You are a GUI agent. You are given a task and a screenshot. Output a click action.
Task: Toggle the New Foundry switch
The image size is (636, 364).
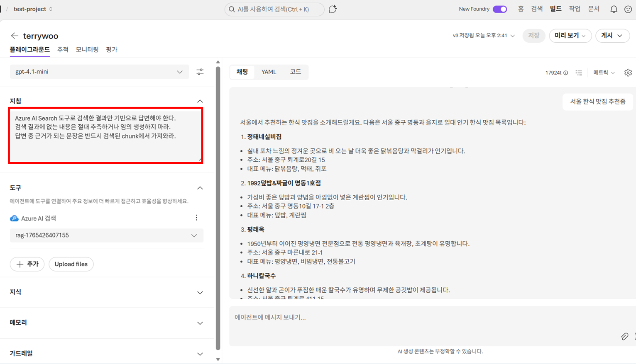pos(500,9)
